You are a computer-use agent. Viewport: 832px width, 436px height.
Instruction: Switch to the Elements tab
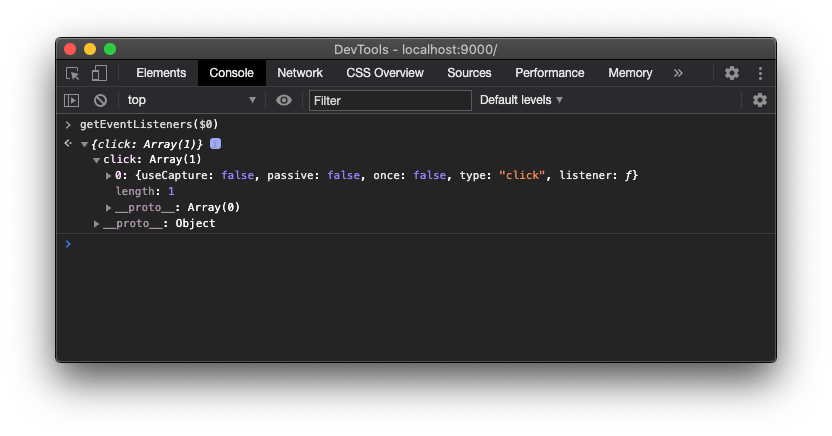click(x=161, y=73)
